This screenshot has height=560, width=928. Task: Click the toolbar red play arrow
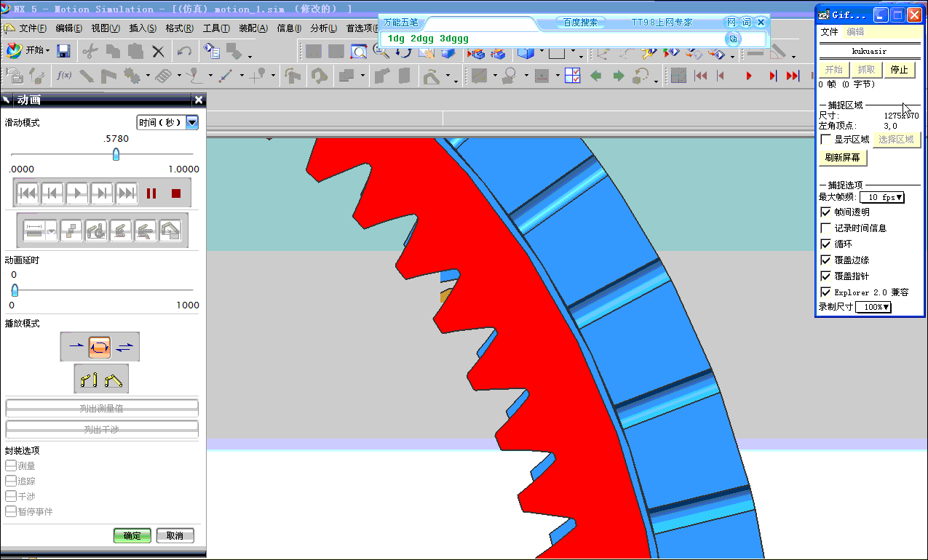(749, 76)
